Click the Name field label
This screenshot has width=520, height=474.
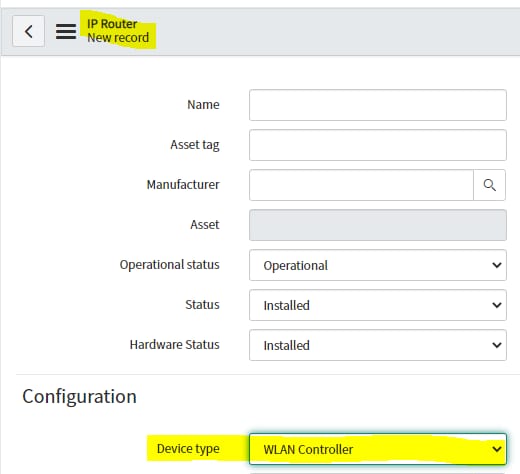point(203,105)
